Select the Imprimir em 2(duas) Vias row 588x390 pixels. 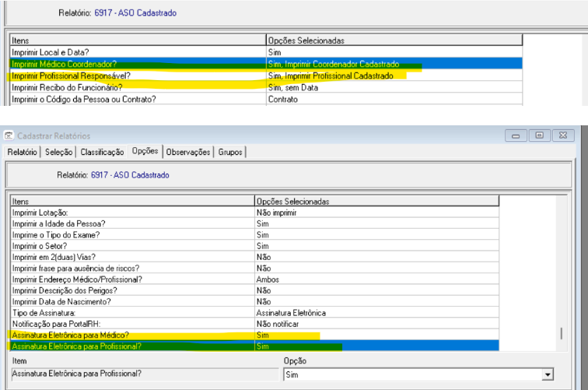(132, 256)
